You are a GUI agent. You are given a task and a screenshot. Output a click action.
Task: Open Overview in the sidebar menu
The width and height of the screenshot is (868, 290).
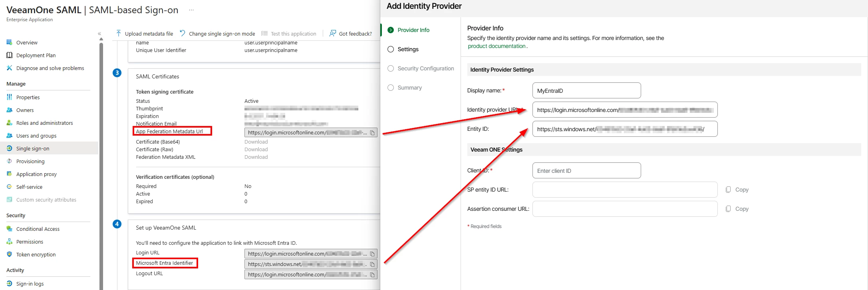(27, 42)
